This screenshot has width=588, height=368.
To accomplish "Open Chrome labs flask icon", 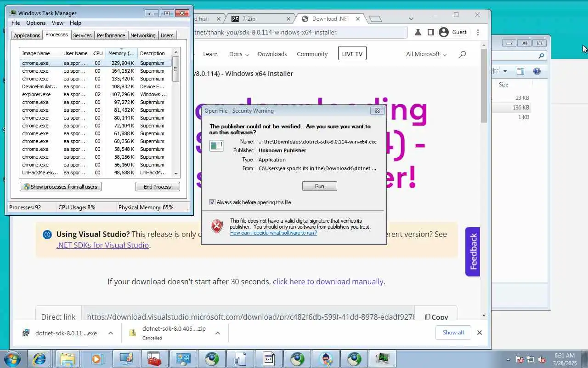I will pyautogui.click(x=418, y=32).
